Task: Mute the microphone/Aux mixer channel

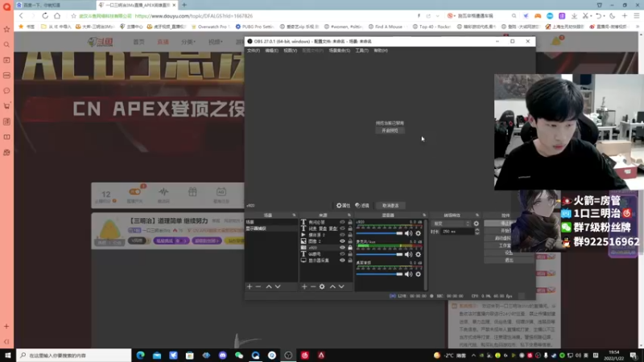Action: point(408,254)
